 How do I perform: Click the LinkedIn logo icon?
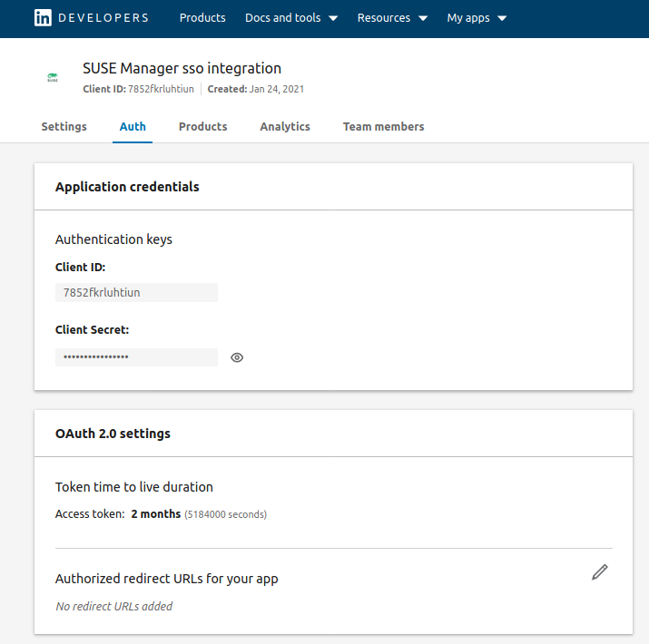click(43, 18)
